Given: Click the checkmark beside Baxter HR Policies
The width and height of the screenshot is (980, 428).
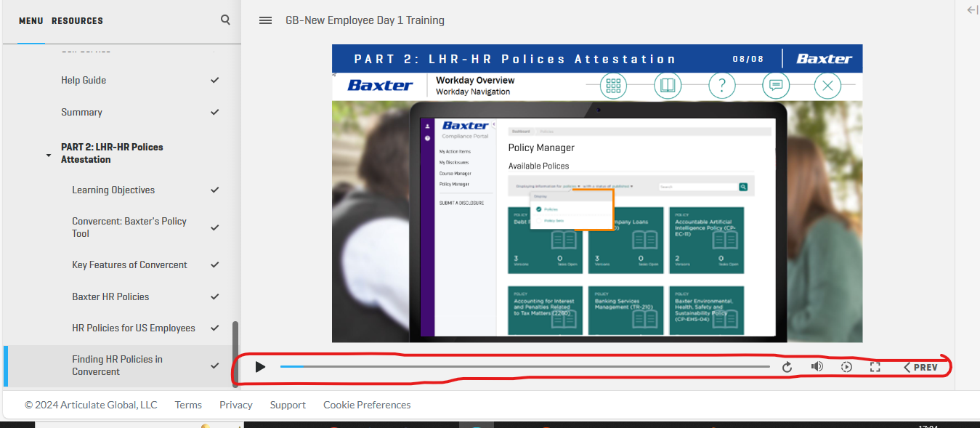Looking at the screenshot, I should click(214, 296).
